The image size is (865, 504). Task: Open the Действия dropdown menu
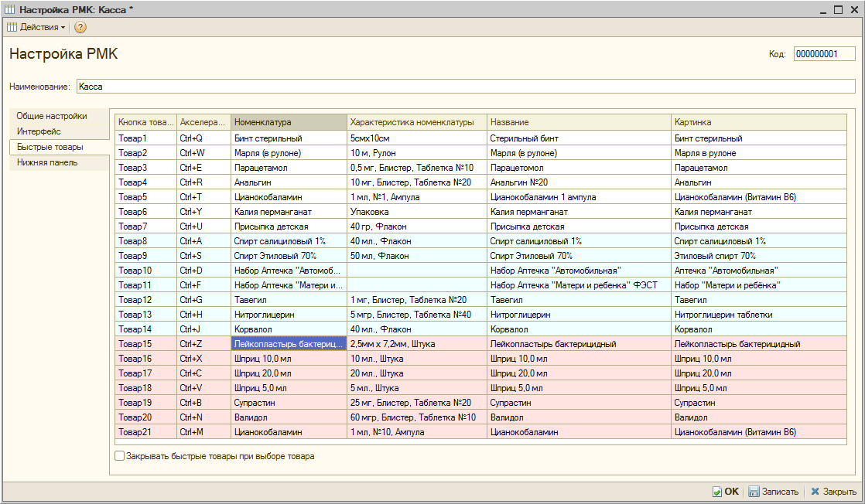(x=36, y=27)
